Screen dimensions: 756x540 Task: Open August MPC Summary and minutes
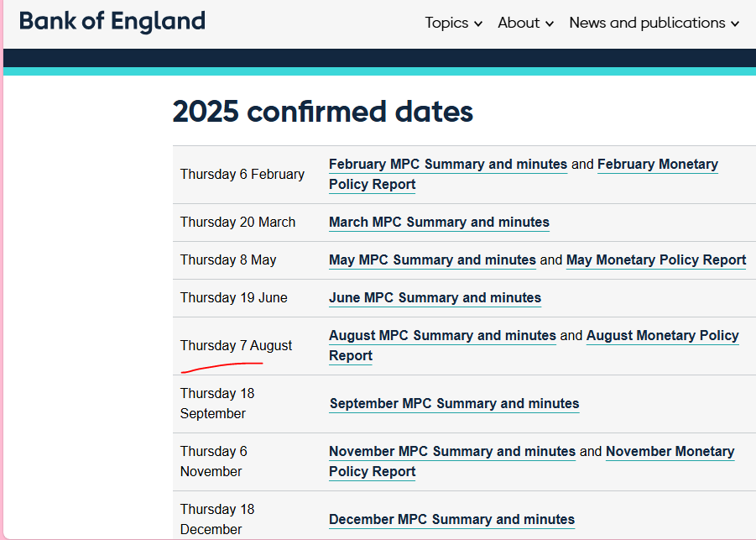(442, 336)
